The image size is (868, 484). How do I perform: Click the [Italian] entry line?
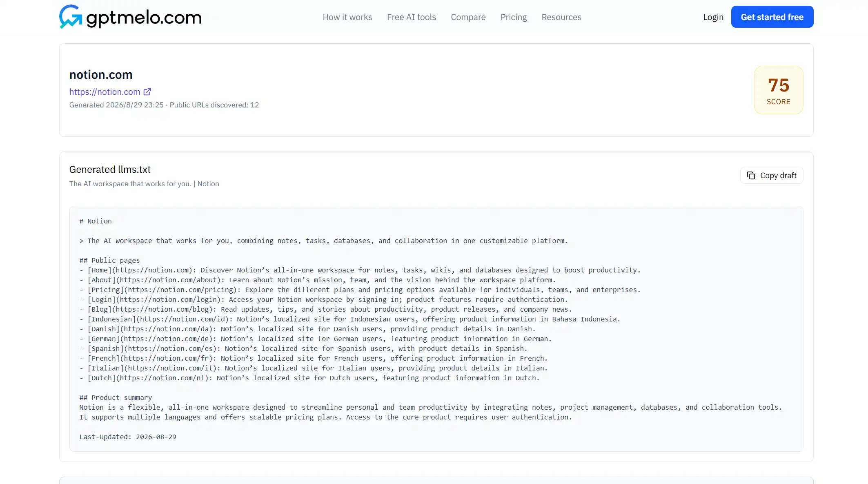coord(314,368)
